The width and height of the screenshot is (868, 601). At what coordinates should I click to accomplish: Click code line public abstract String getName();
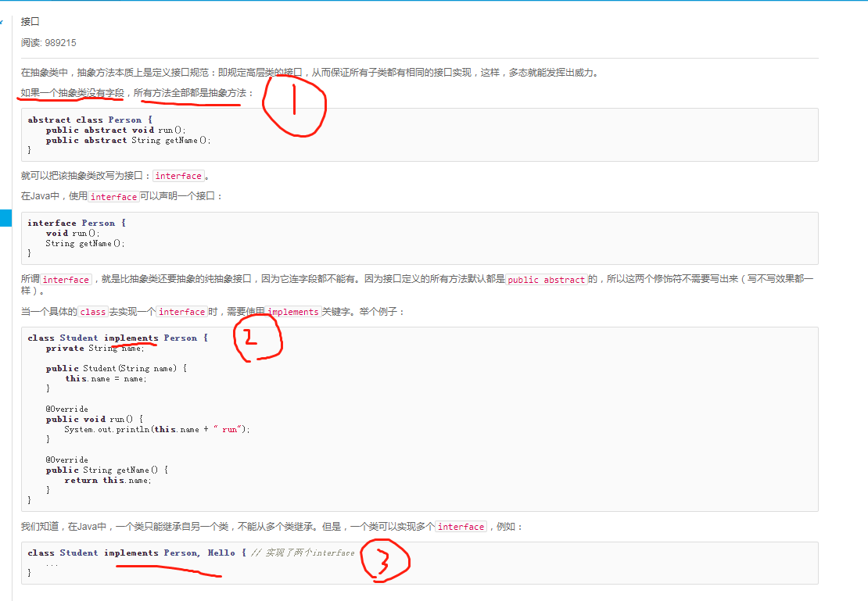128,141
